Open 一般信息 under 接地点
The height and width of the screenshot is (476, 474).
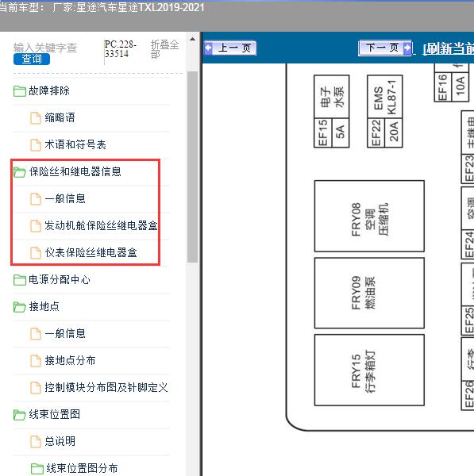[65, 334]
